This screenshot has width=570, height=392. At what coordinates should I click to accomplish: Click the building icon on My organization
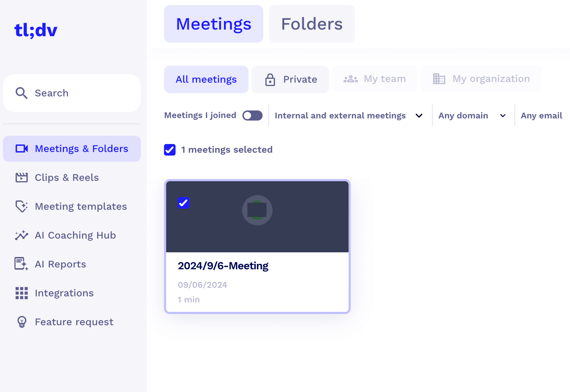(x=439, y=79)
